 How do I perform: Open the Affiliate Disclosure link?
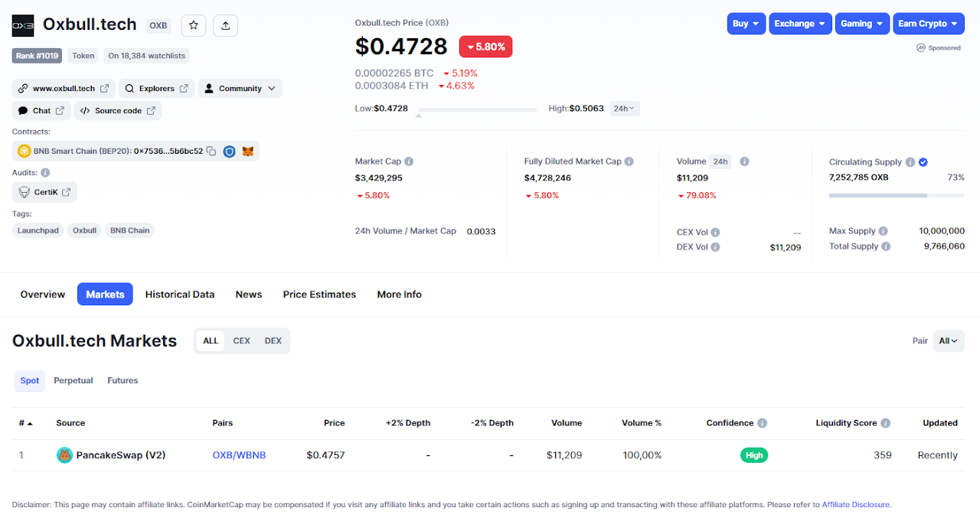(x=855, y=505)
